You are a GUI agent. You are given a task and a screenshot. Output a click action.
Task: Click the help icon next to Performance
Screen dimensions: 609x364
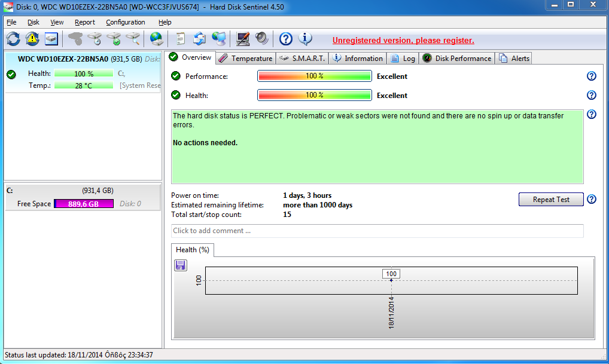point(591,76)
